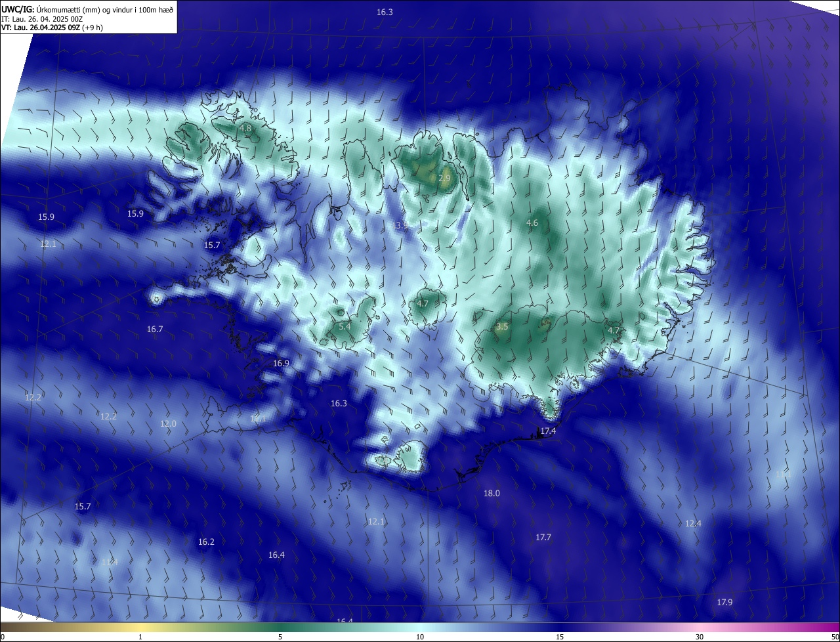This screenshot has height=642, width=840.
Task: Click the valid time 'VT: Lau. 26.04.2025 09Z'
Action: coord(40,28)
